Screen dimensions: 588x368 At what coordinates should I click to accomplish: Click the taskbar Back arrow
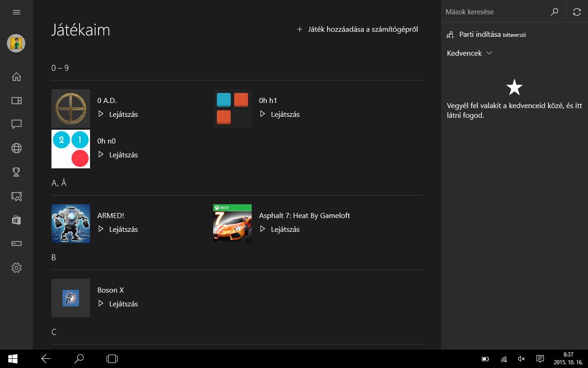click(x=46, y=359)
